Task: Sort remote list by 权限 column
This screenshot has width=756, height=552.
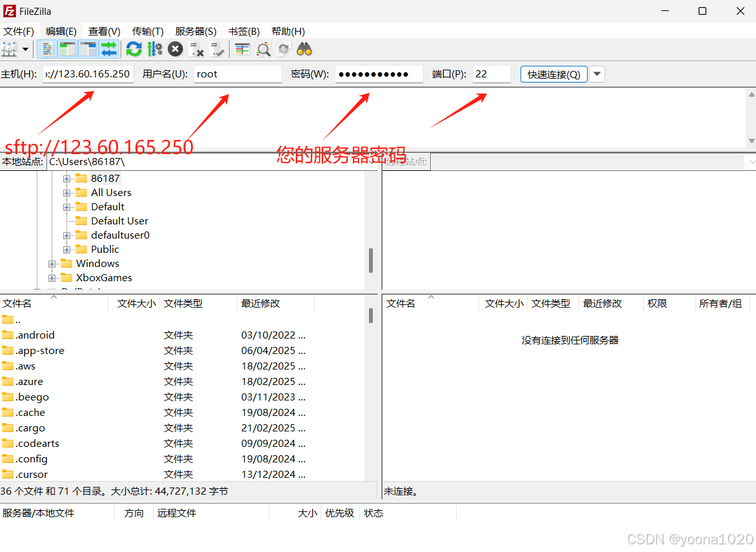Action: coord(669,303)
